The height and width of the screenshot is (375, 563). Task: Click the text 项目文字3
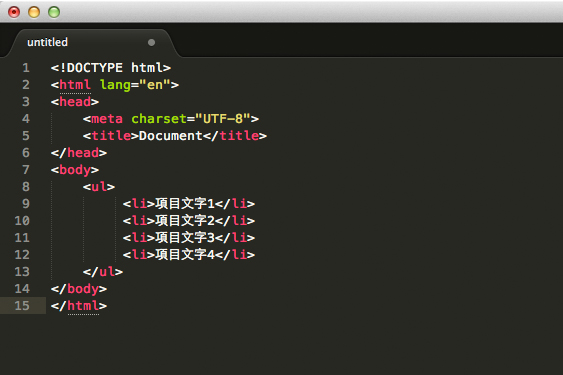coord(185,237)
